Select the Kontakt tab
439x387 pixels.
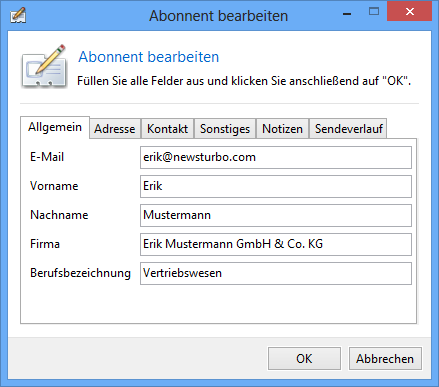tap(167, 129)
